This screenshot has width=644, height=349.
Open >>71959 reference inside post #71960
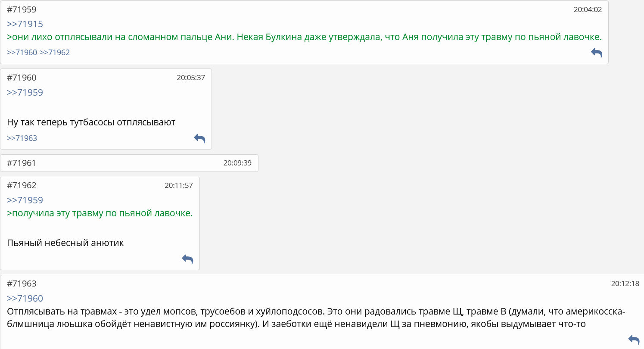click(x=25, y=93)
